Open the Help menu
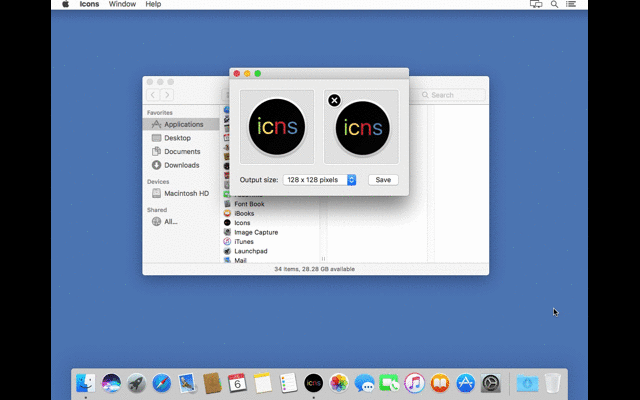This screenshot has width=640, height=400. pos(153,4)
